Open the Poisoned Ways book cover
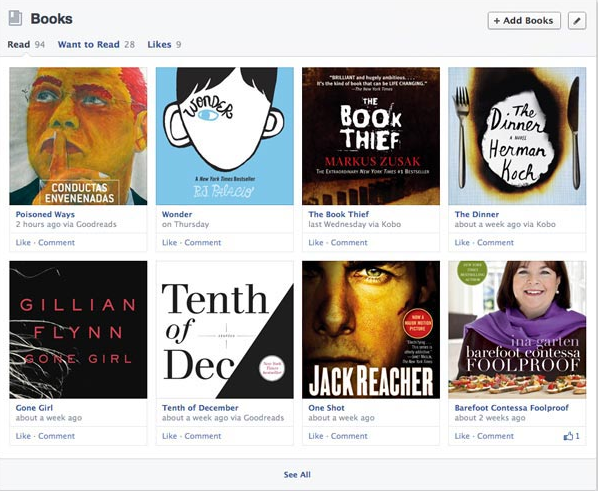Screen dimensions: 598x491 click(78, 136)
